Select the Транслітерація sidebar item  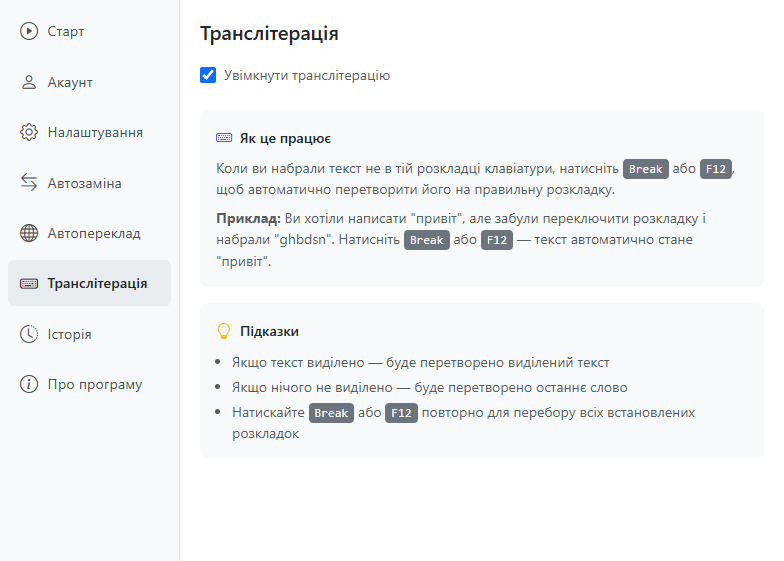pos(90,283)
